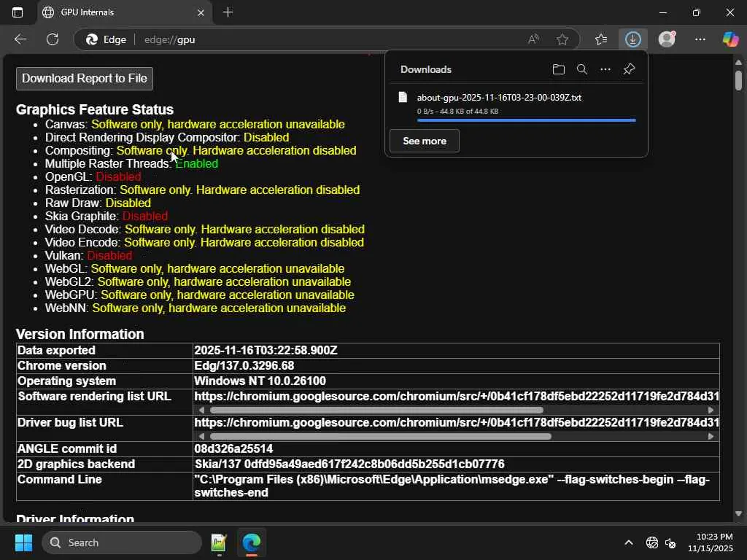Open the notepad app in taskbar

click(x=219, y=542)
